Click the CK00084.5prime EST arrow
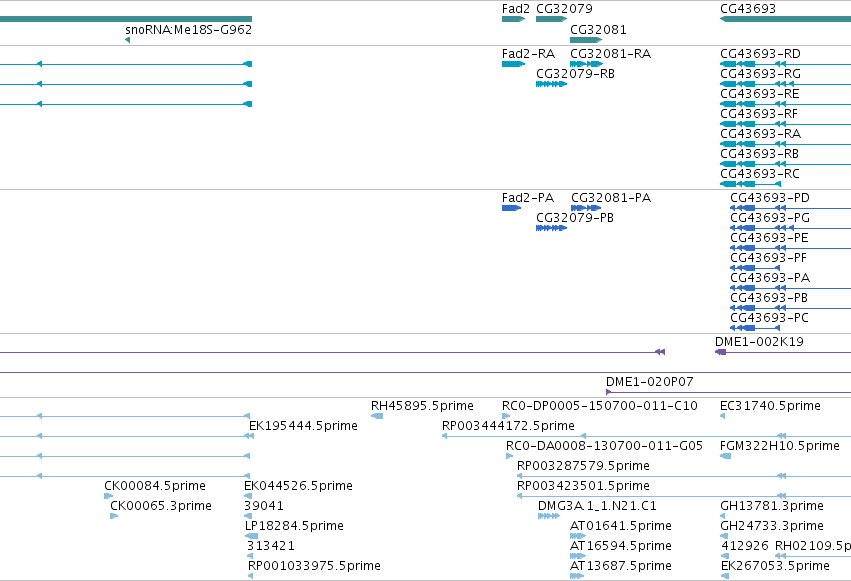This screenshot has width=851, height=581. pos(109,496)
